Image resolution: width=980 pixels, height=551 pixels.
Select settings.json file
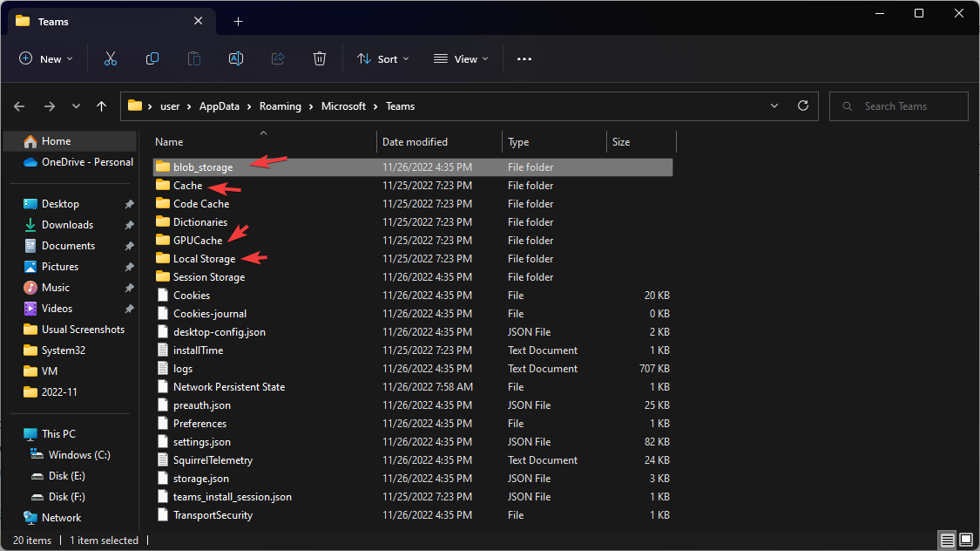click(413, 441)
